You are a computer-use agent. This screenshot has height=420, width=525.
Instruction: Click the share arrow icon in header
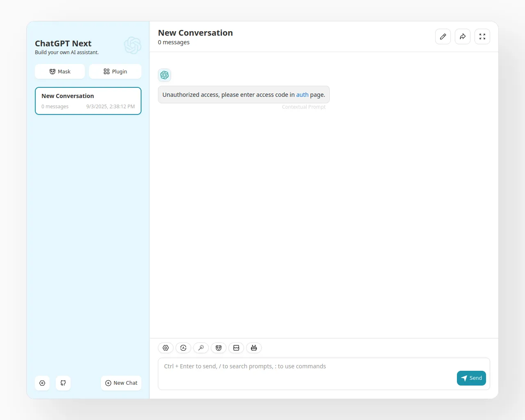coord(463,37)
